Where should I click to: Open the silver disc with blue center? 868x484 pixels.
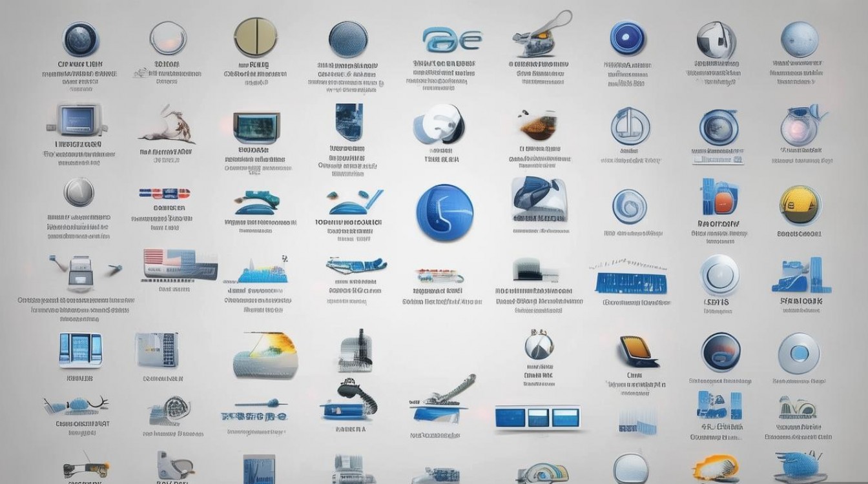(x=799, y=354)
